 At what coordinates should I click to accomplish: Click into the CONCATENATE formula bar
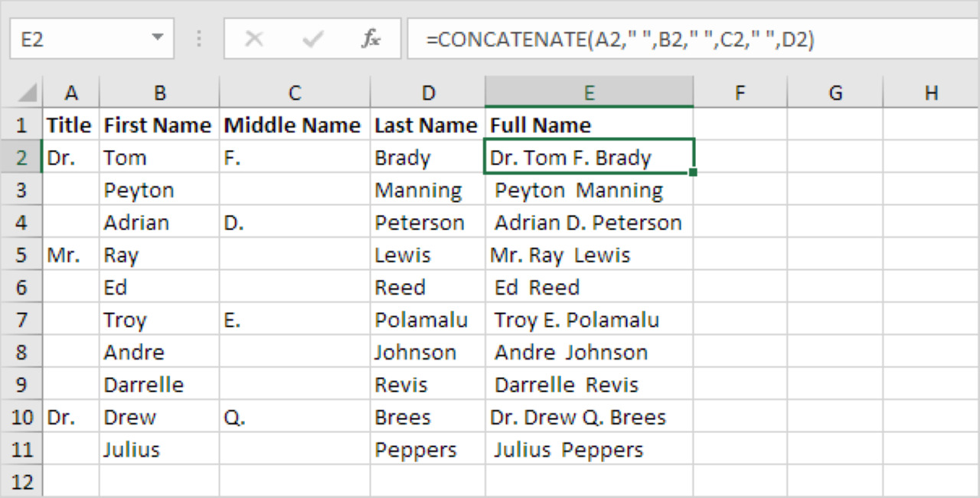tap(689, 39)
